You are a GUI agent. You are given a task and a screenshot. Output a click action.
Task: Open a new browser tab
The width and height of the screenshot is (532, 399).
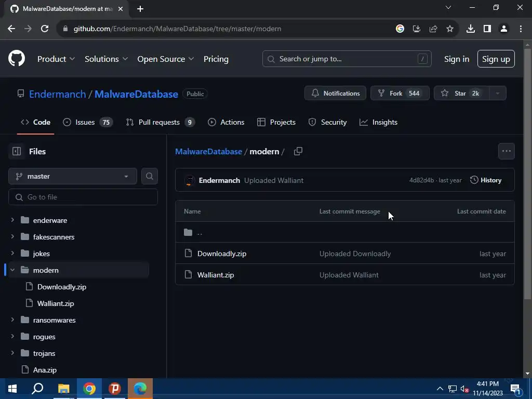tap(140, 9)
